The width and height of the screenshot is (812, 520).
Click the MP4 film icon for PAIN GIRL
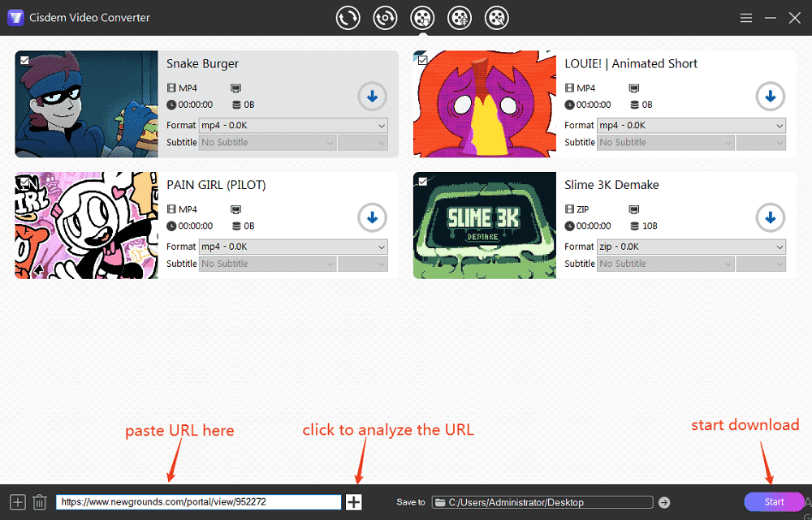tap(171, 209)
